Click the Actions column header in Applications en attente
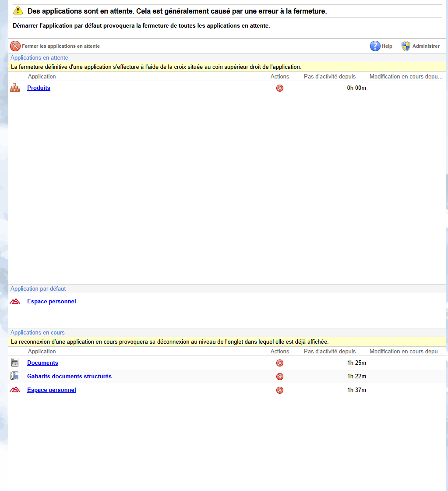Image resolution: width=448 pixels, height=491 pixels. tap(280, 76)
